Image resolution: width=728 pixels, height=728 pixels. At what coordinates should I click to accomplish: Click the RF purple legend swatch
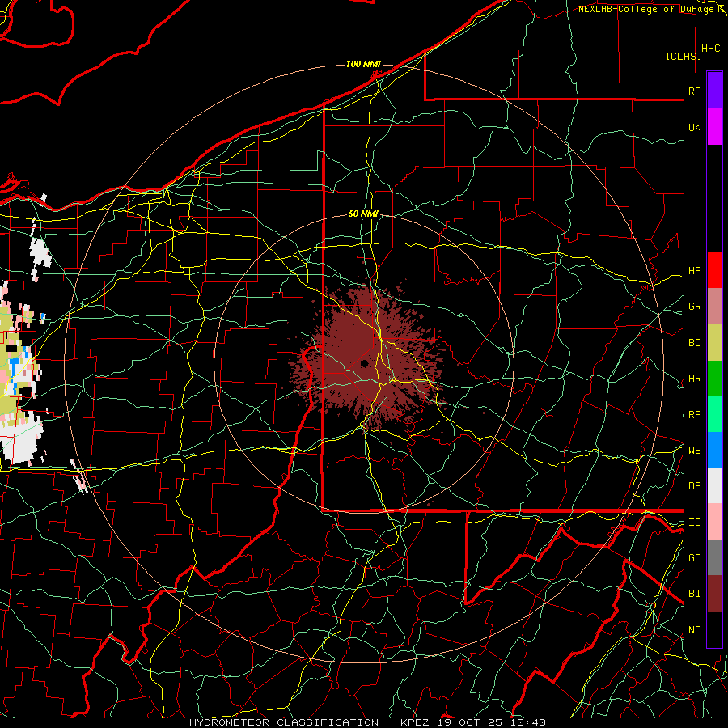(x=714, y=91)
